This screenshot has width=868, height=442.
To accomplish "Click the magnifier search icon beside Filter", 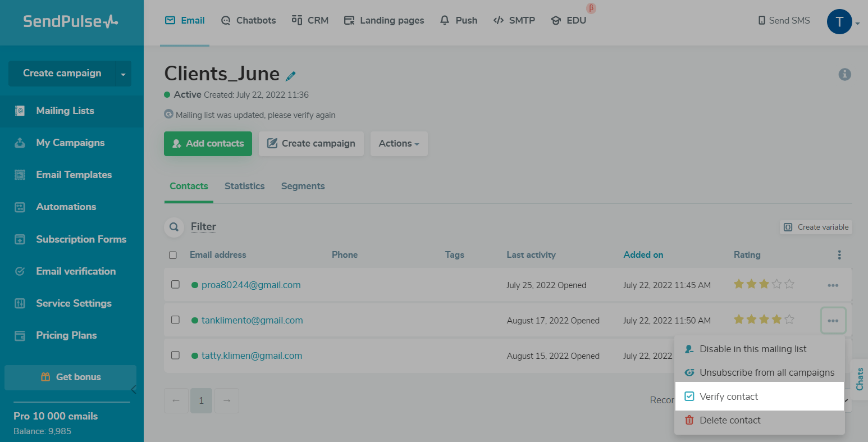I will [x=174, y=227].
